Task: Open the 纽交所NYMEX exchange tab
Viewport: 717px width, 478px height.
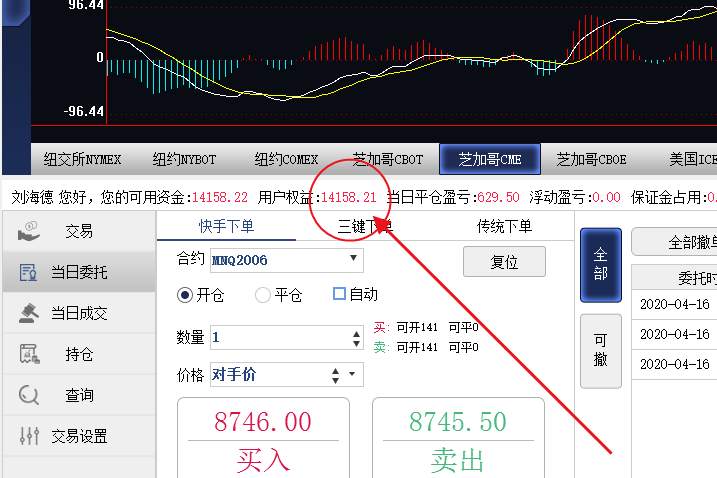Action: pos(82,159)
